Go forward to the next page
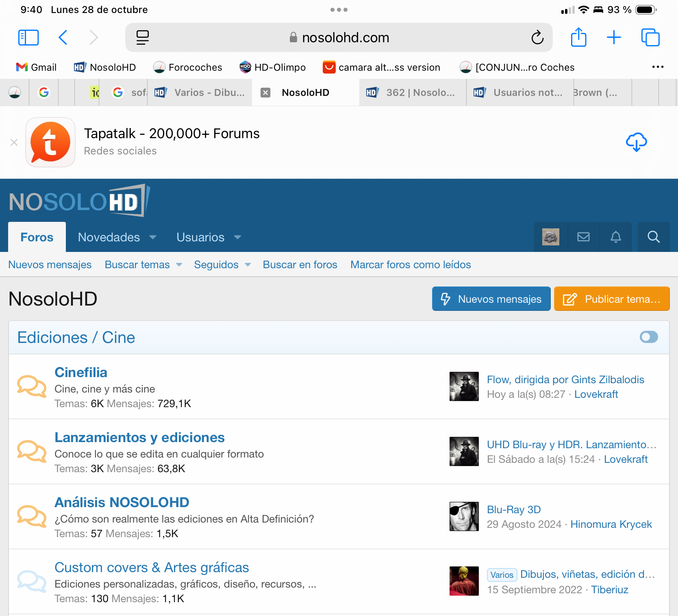The width and height of the screenshot is (678, 616). (94, 37)
